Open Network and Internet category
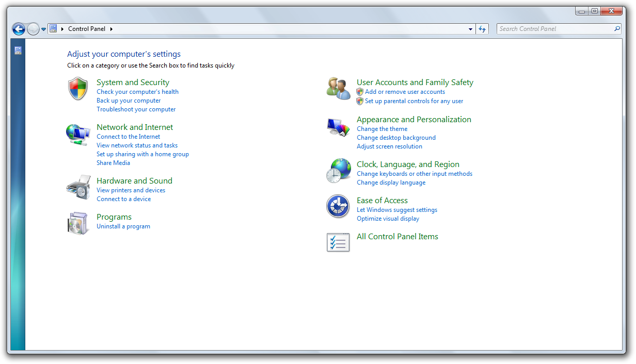Screen dimensions: 636x364 pos(135,127)
